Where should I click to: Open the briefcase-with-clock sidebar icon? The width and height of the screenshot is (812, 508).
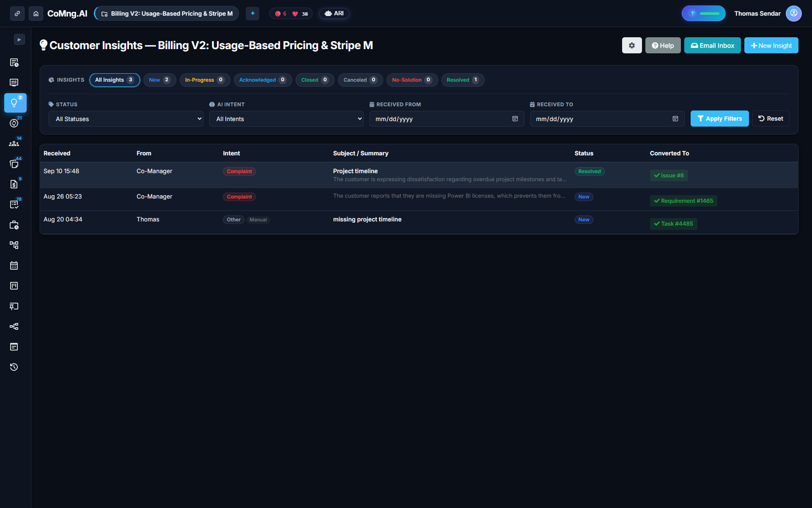click(x=14, y=225)
